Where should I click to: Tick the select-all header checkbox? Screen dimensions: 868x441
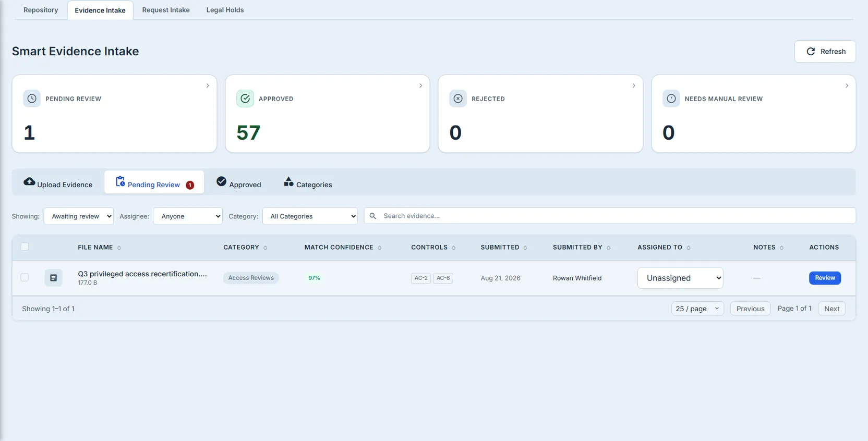25,247
